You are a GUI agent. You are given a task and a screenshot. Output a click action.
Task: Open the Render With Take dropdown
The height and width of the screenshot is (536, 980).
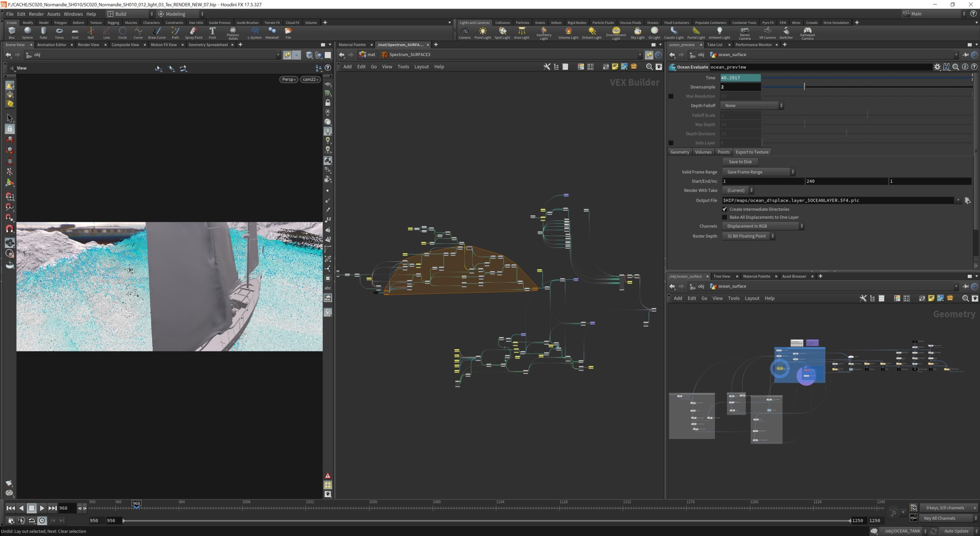click(x=738, y=190)
